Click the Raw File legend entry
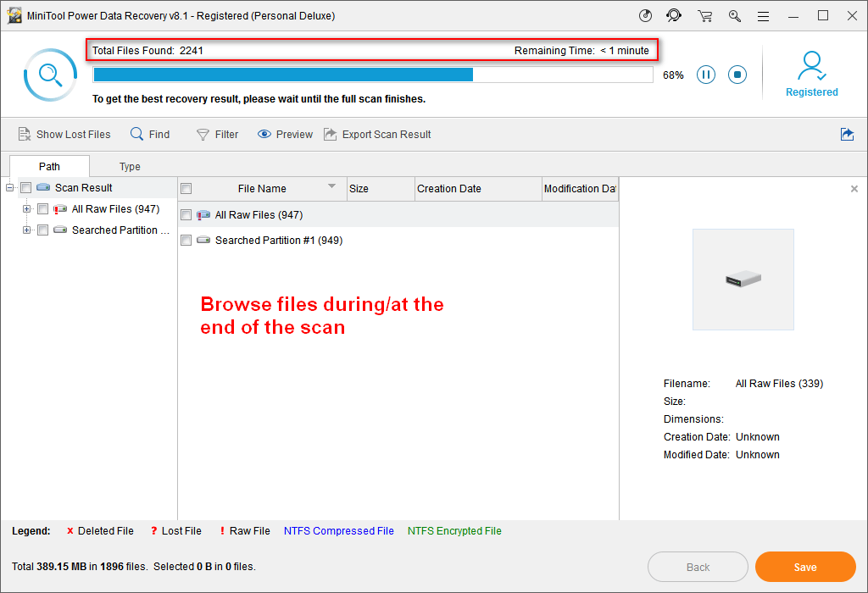 coord(245,531)
